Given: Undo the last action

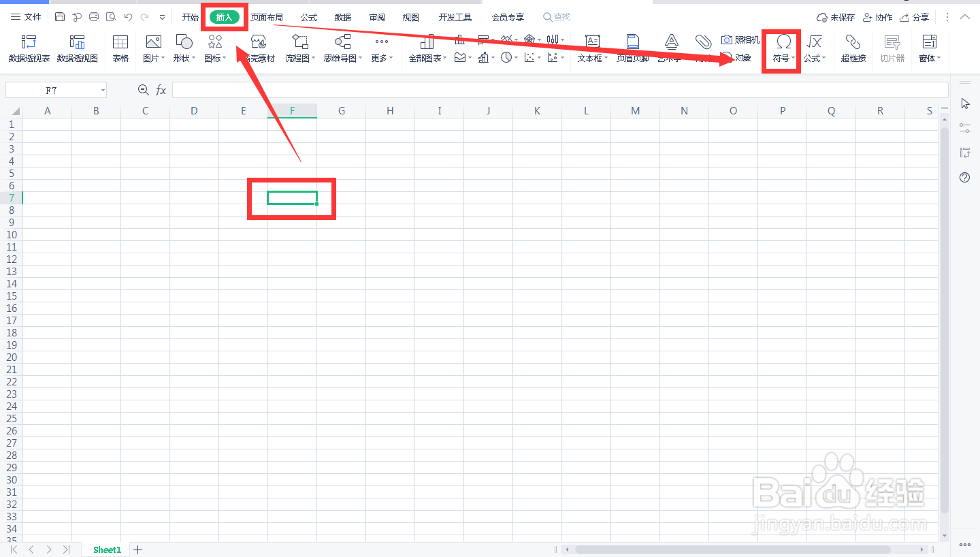Looking at the screenshot, I should click(128, 17).
